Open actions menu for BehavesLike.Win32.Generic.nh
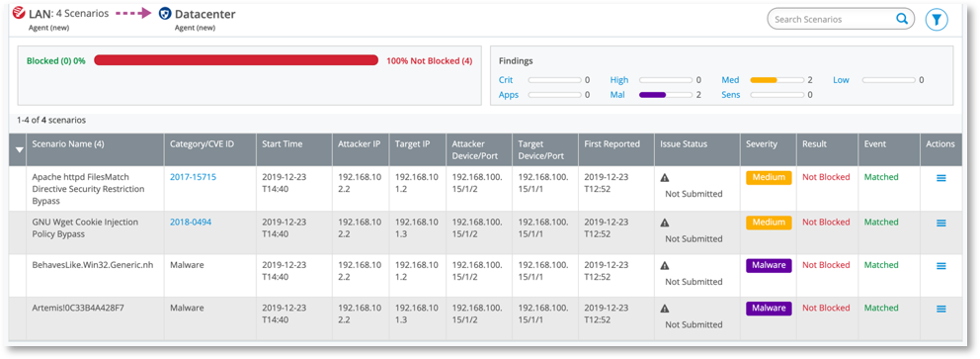 pyautogui.click(x=940, y=266)
